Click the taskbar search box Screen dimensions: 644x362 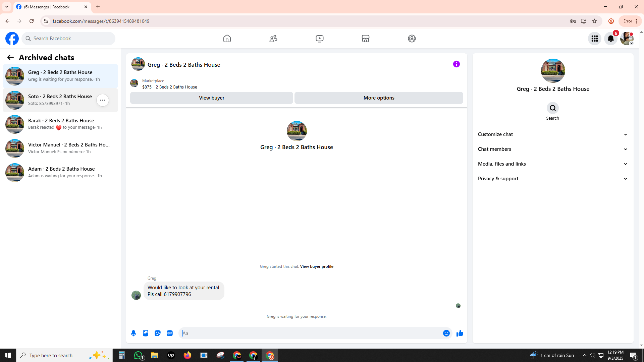pyautogui.click(x=64, y=355)
